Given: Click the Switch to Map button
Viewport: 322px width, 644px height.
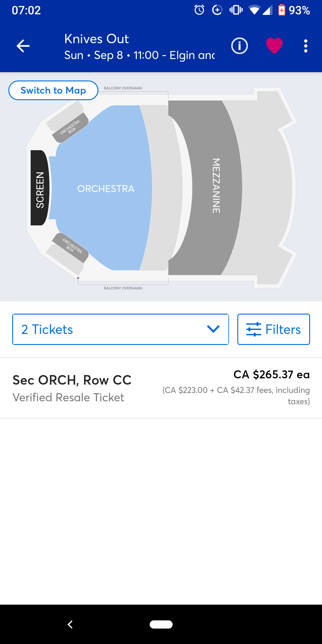Looking at the screenshot, I should click(53, 90).
